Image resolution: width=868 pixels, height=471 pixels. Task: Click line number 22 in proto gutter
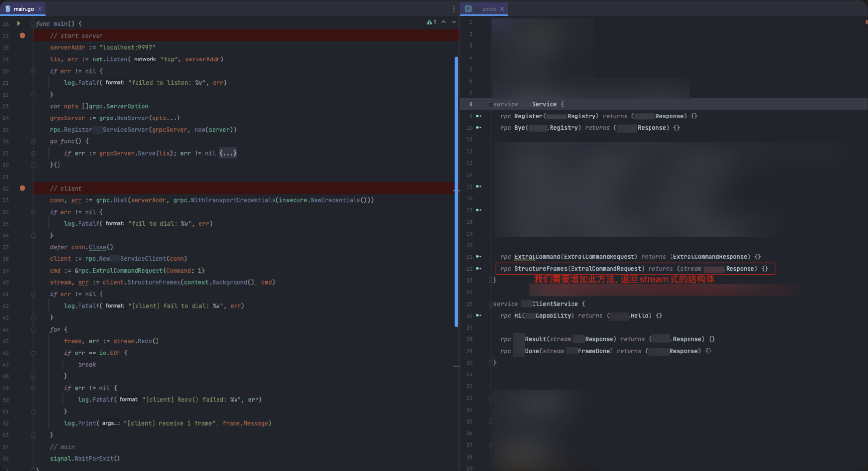pos(469,269)
